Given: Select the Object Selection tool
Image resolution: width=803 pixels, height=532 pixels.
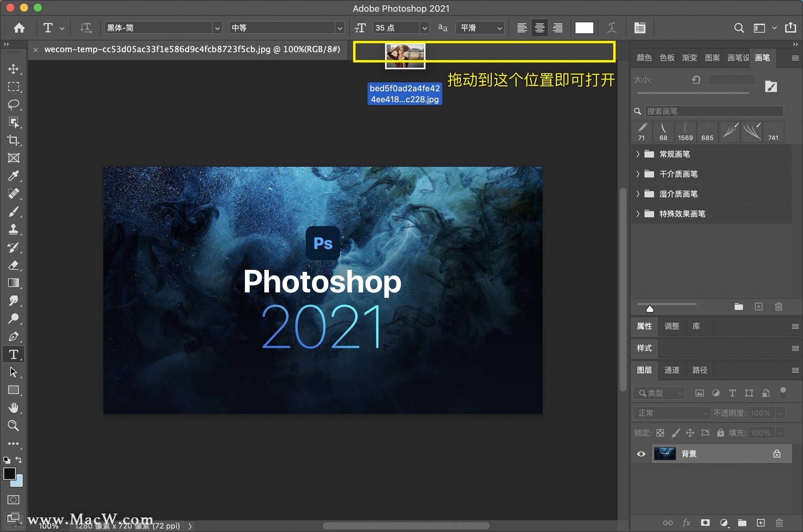Looking at the screenshot, I should coord(13,122).
